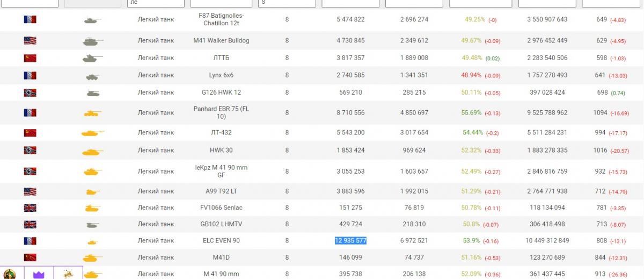Click the GB102 LHMTV tank name
This screenshot has width=644, height=279.
(x=221, y=224)
